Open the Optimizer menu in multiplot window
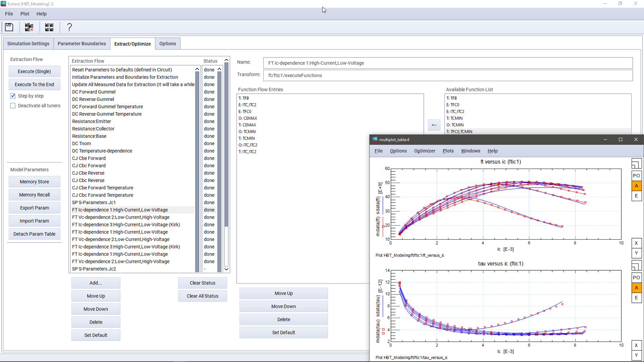The height and width of the screenshot is (362, 644). 425,151
